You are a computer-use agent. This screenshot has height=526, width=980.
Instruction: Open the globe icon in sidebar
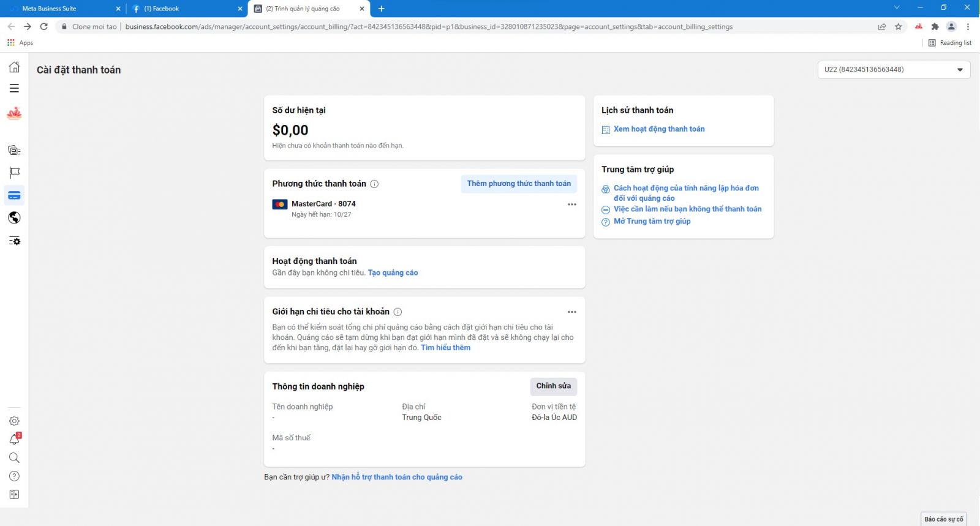(14, 218)
